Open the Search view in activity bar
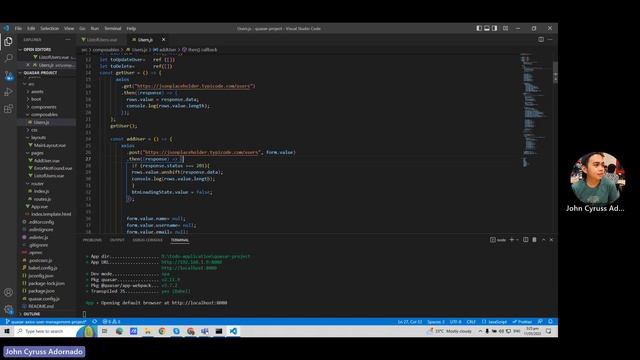This screenshot has width=640, height=360. pos(8,58)
